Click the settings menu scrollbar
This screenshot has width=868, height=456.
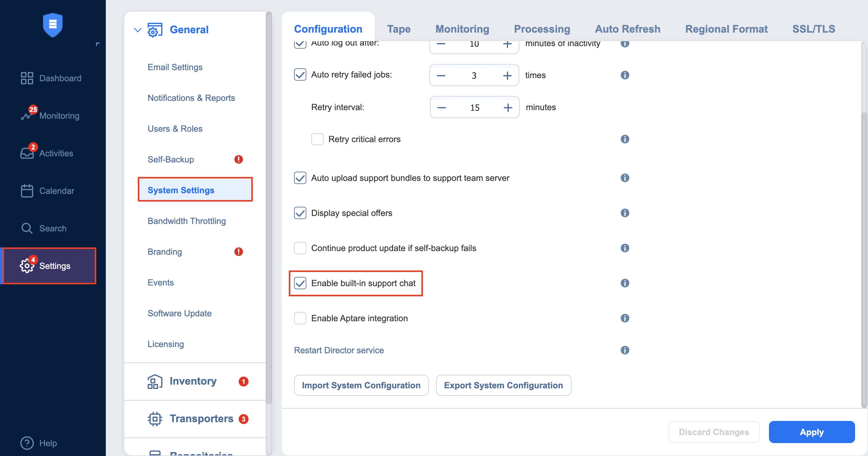(269, 207)
